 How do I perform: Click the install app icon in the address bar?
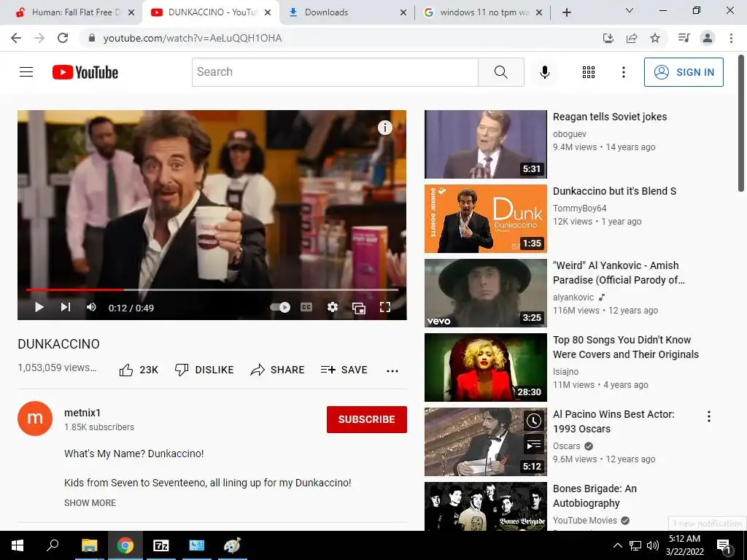(x=608, y=38)
